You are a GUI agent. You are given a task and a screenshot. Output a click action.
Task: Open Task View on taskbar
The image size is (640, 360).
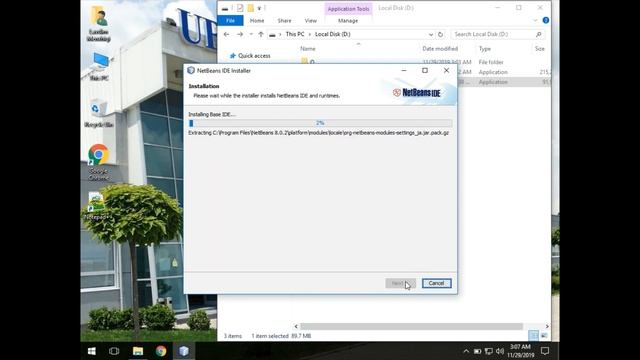pos(114,351)
